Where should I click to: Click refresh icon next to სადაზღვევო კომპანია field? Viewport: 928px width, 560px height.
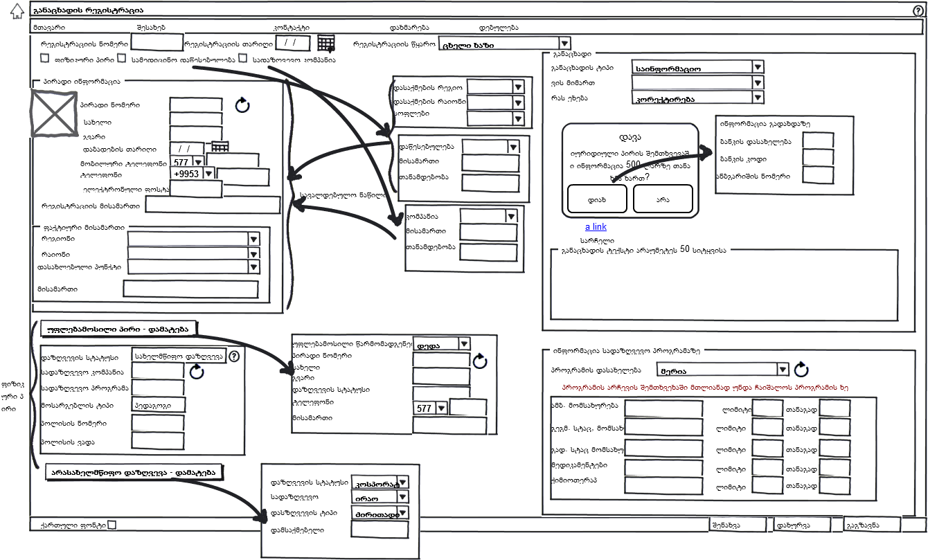click(197, 372)
